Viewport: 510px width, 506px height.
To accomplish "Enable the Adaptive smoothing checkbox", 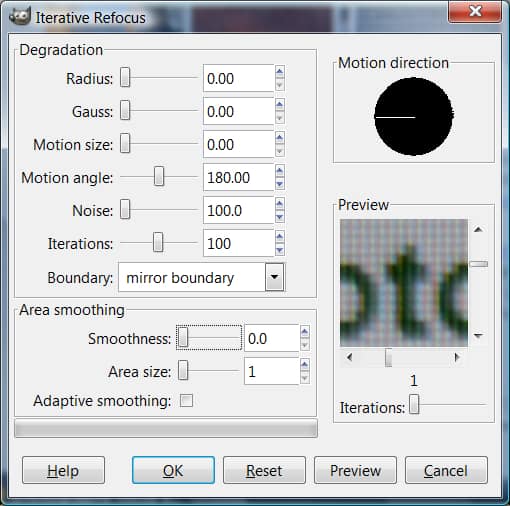I will tap(186, 400).
